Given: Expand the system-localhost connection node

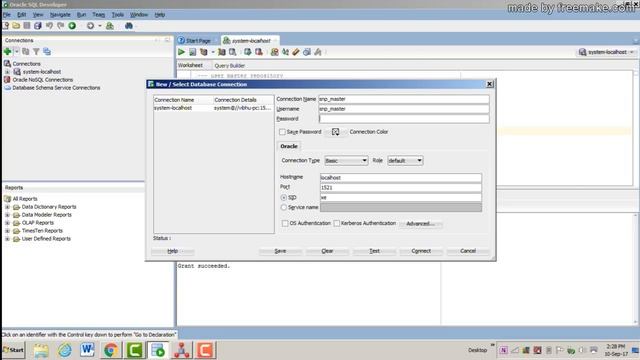Looking at the screenshot, I should [x=7, y=72].
